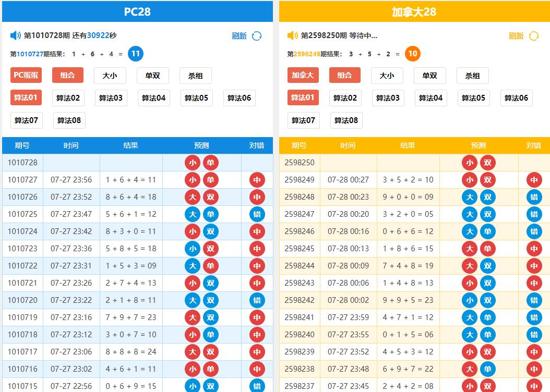Click the 加拿大28 sound speaker icon
550x392 pixels.
tap(293, 35)
